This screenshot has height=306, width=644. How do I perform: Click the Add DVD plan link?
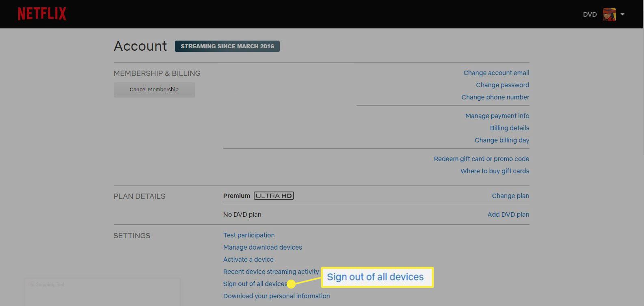(x=508, y=215)
